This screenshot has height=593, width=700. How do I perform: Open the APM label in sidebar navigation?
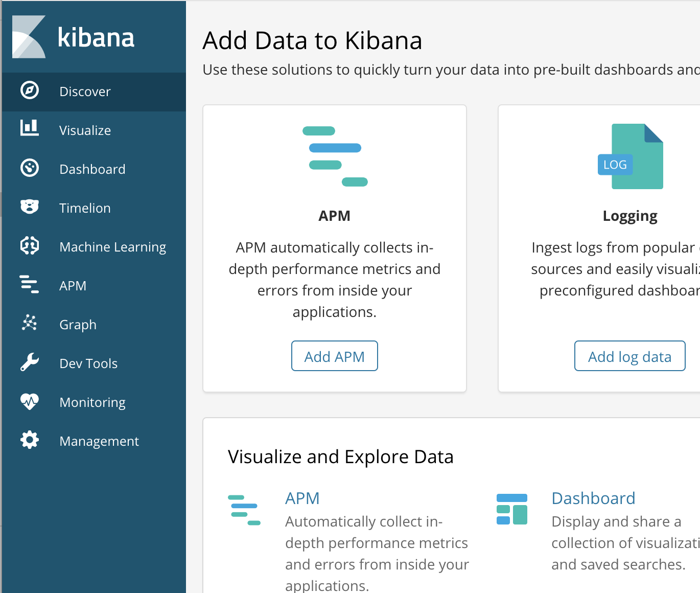coord(73,286)
